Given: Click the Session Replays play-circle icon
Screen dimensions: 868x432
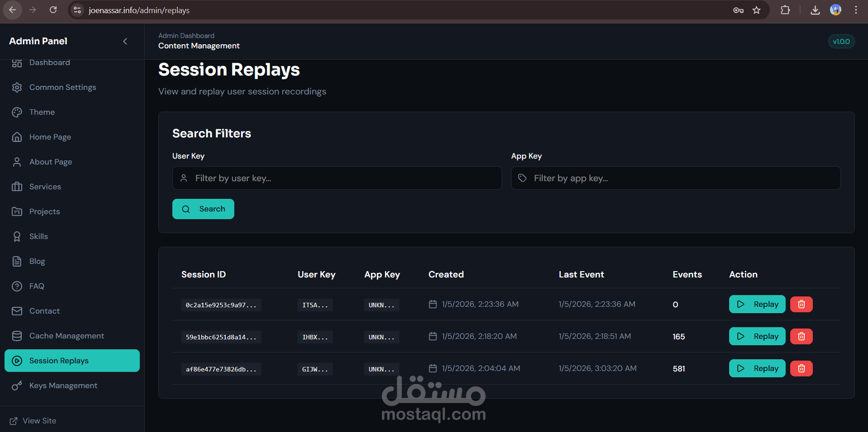Looking at the screenshot, I should (17, 361).
